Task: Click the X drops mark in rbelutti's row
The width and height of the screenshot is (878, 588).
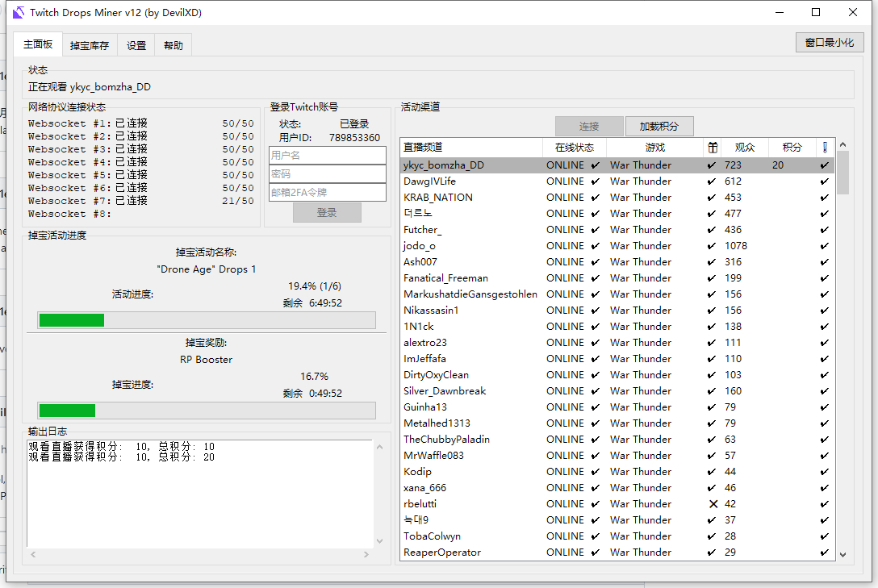Action: coord(713,504)
